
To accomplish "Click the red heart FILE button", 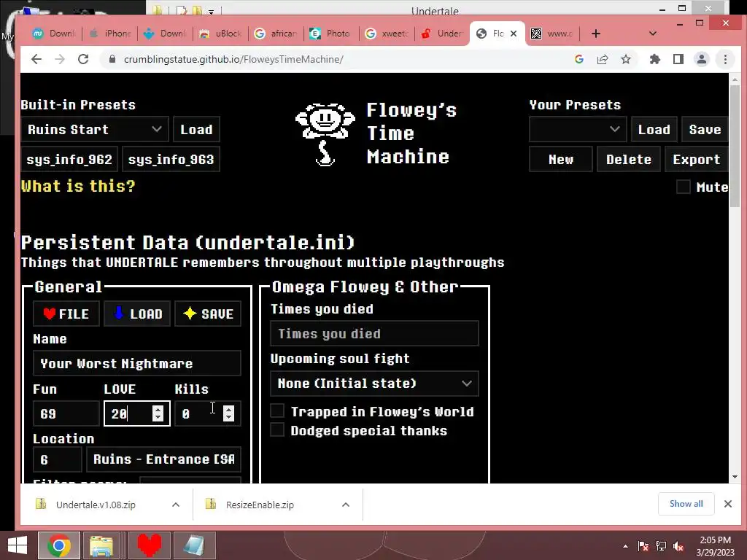I will [x=66, y=314].
